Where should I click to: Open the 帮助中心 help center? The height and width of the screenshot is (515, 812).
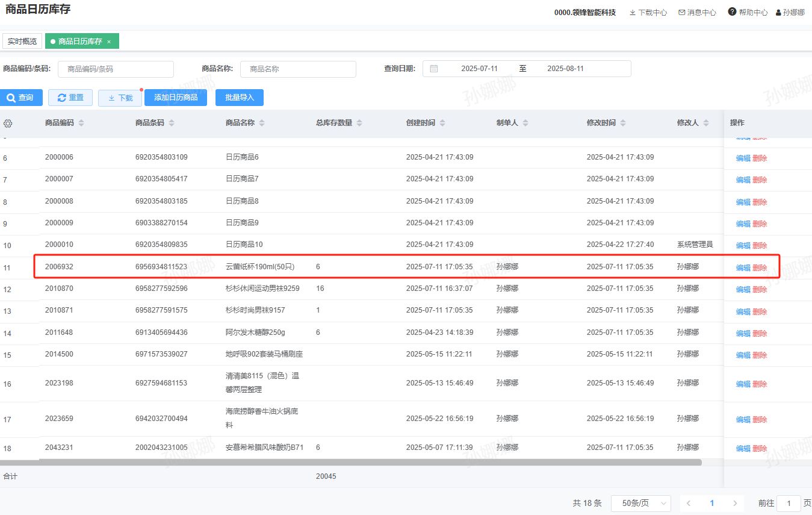click(x=748, y=13)
